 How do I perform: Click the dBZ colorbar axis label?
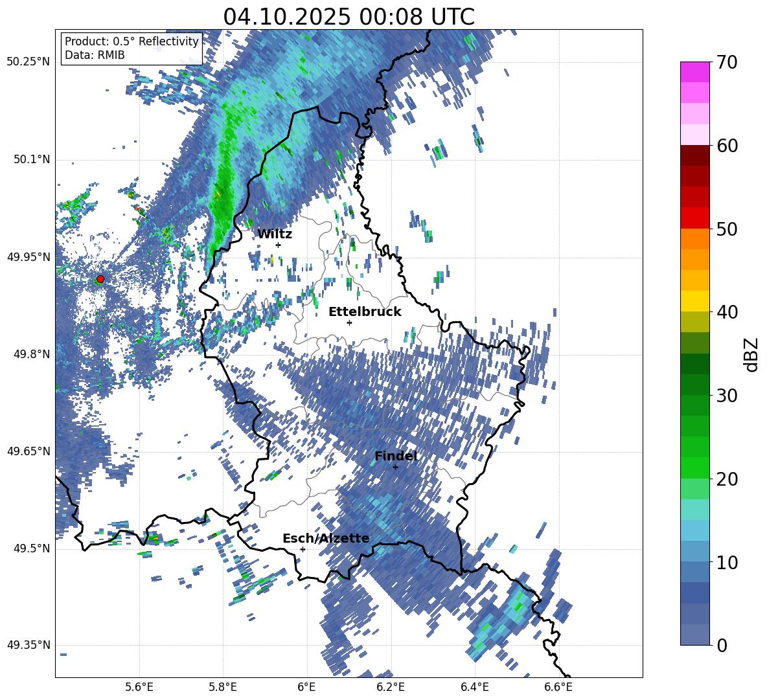[751, 354]
